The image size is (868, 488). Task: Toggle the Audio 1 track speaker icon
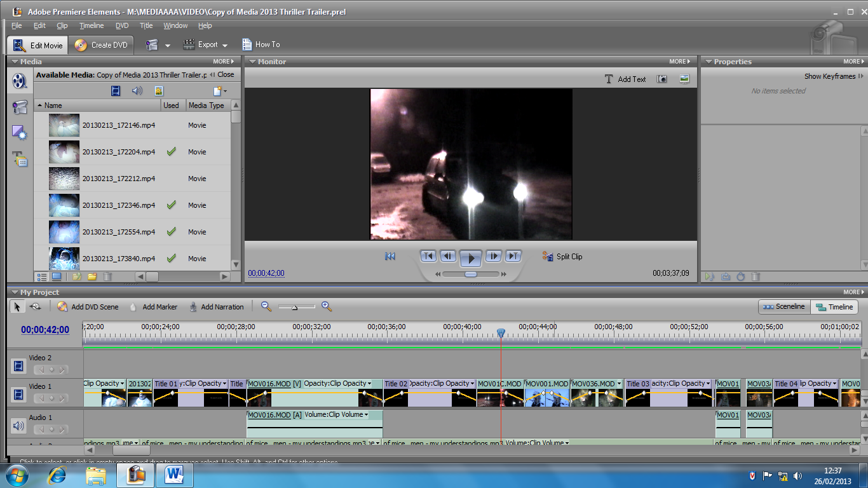(x=18, y=426)
